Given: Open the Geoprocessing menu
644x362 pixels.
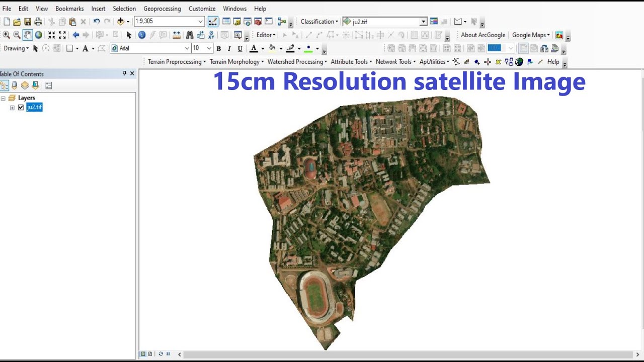Looking at the screenshot, I should 162,9.
